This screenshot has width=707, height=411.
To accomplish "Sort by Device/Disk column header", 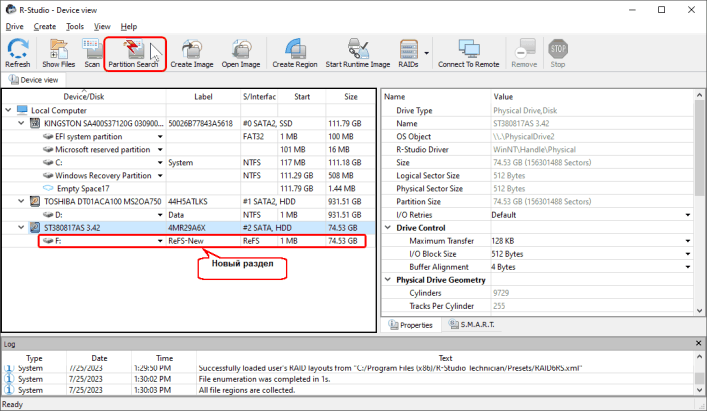I will [x=84, y=96].
